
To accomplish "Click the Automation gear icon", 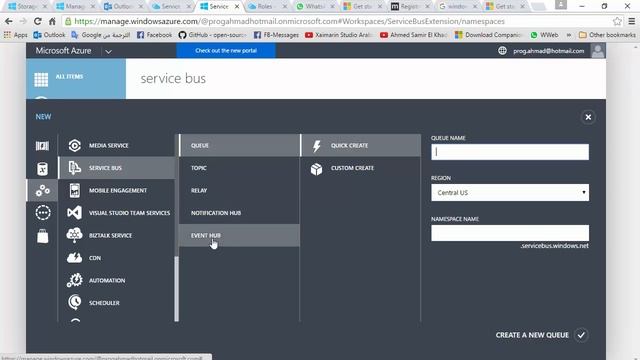I will tap(75, 280).
